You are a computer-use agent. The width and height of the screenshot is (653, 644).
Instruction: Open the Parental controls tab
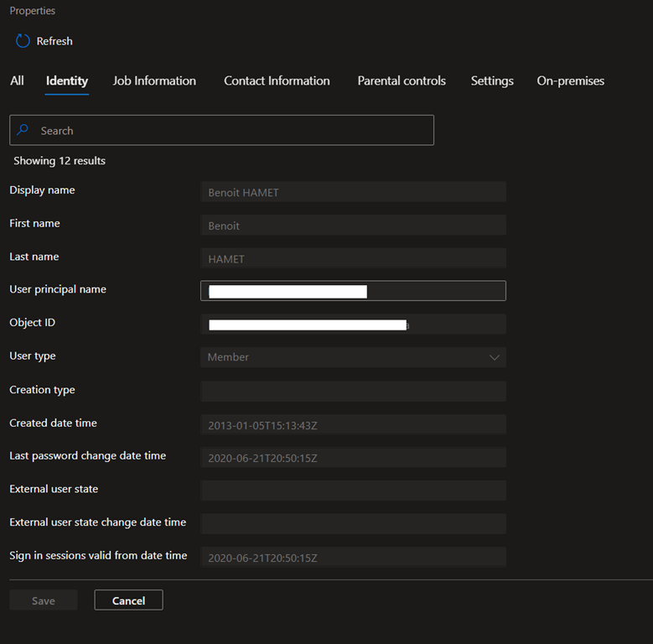(x=402, y=81)
